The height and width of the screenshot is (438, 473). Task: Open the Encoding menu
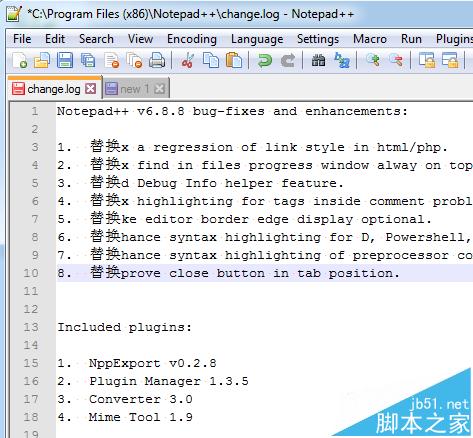tap(192, 39)
